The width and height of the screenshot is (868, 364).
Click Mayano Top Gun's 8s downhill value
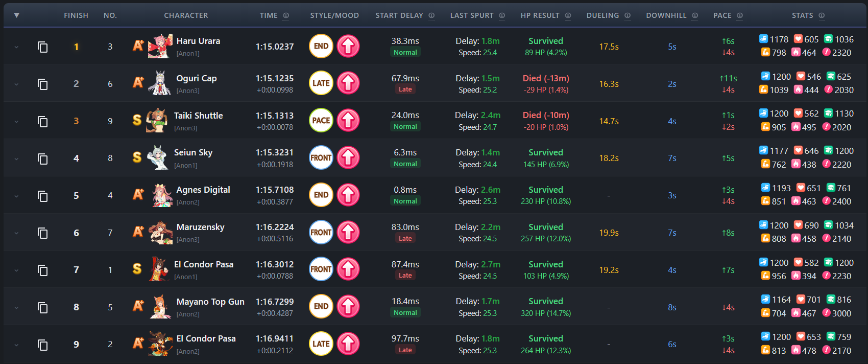[672, 307]
